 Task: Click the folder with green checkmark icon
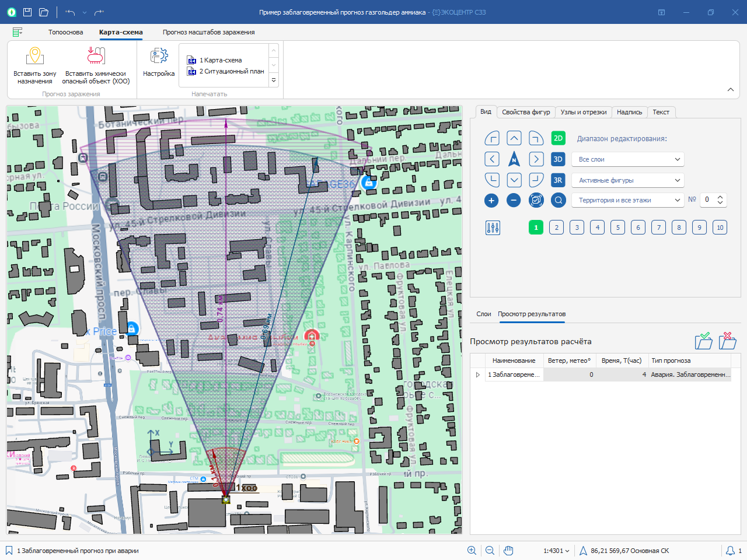[x=704, y=341]
